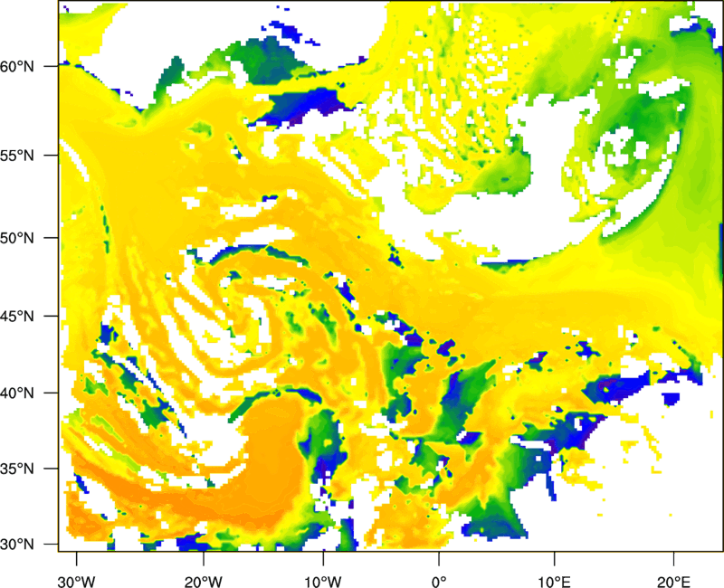Click the 30°W longitude label

pos(76,582)
